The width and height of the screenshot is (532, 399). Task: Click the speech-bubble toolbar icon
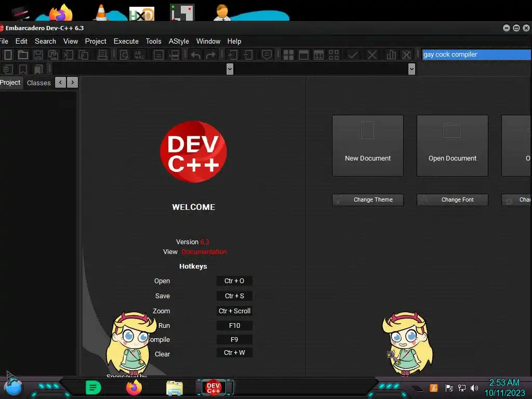point(267,55)
